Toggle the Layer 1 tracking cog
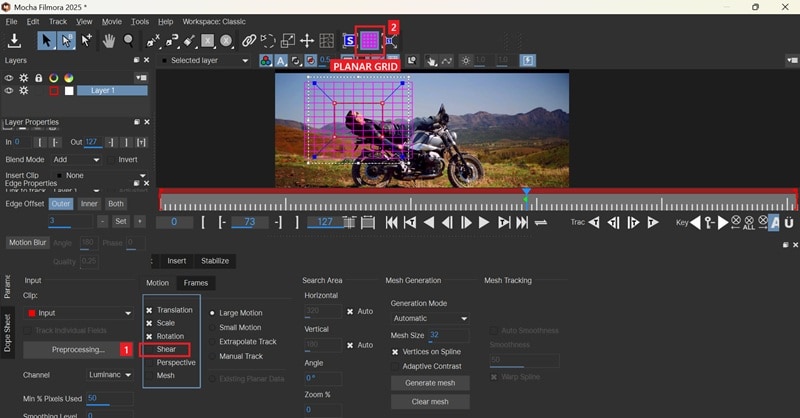 pos(23,90)
